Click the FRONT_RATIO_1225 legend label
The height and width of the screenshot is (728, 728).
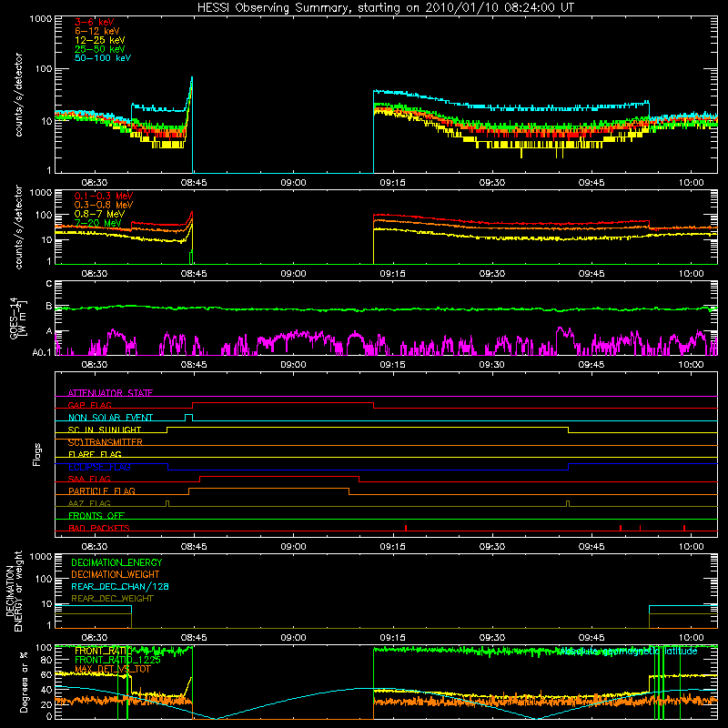click(x=117, y=660)
